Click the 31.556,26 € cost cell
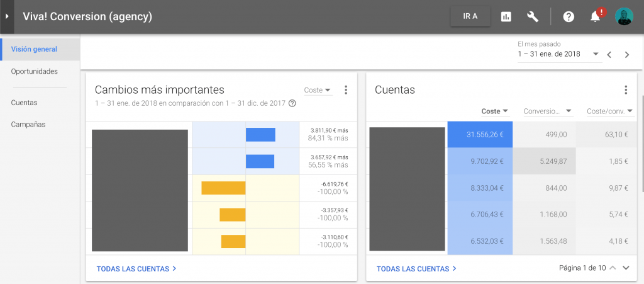The height and width of the screenshot is (284, 644). tap(480, 134)
